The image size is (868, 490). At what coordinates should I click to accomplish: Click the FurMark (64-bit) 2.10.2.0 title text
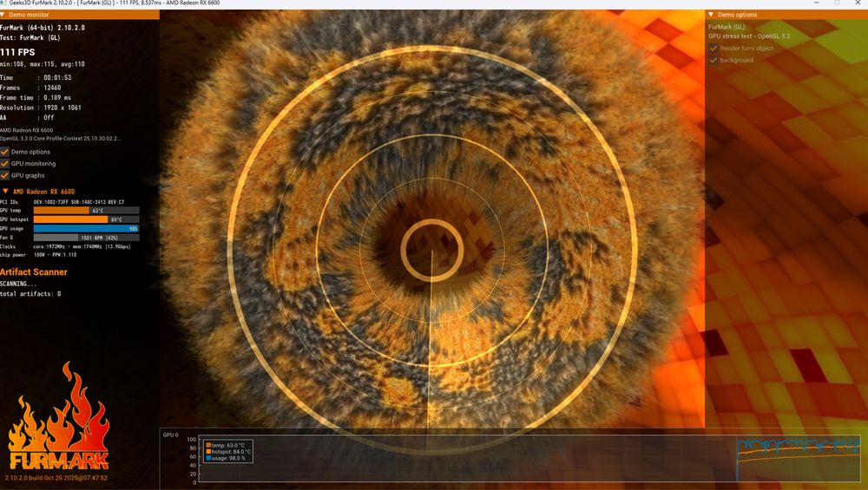tap(43, 28)
